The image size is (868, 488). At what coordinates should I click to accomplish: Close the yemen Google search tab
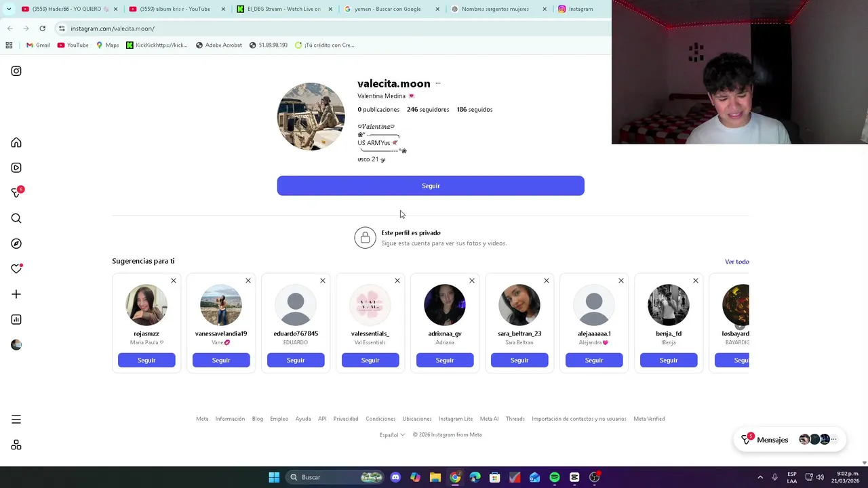click(x=437, y=9)
